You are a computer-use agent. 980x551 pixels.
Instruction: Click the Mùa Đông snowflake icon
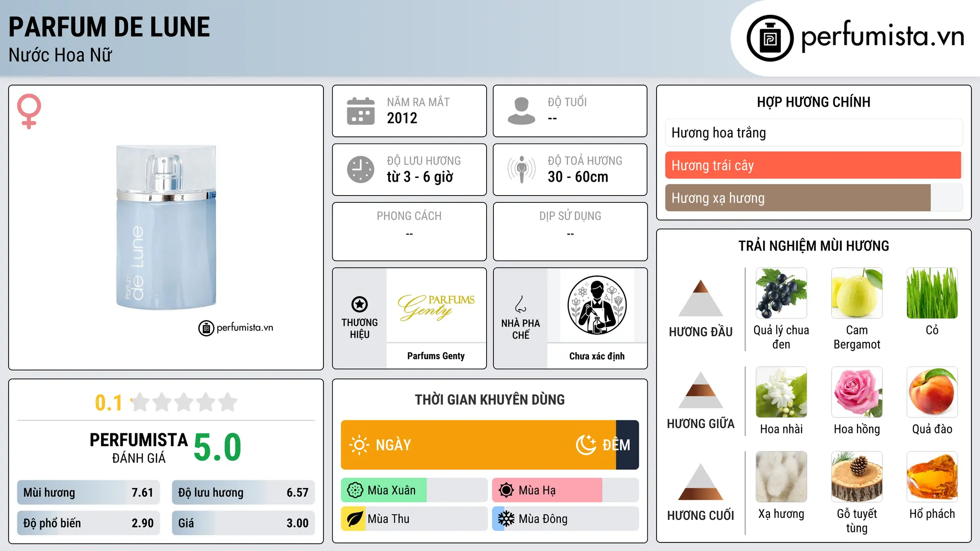pos(506,519)
